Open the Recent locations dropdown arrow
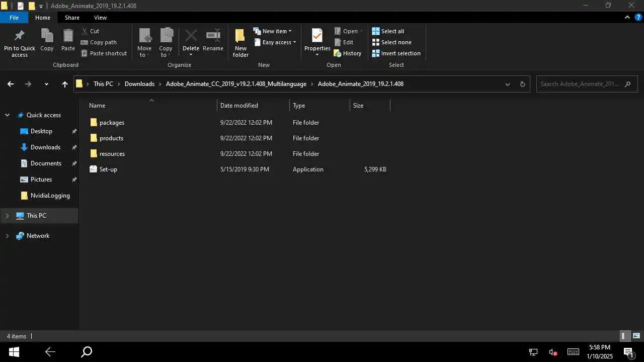The width and height of the screenshot is (644, 362). [x=46, y=84]
